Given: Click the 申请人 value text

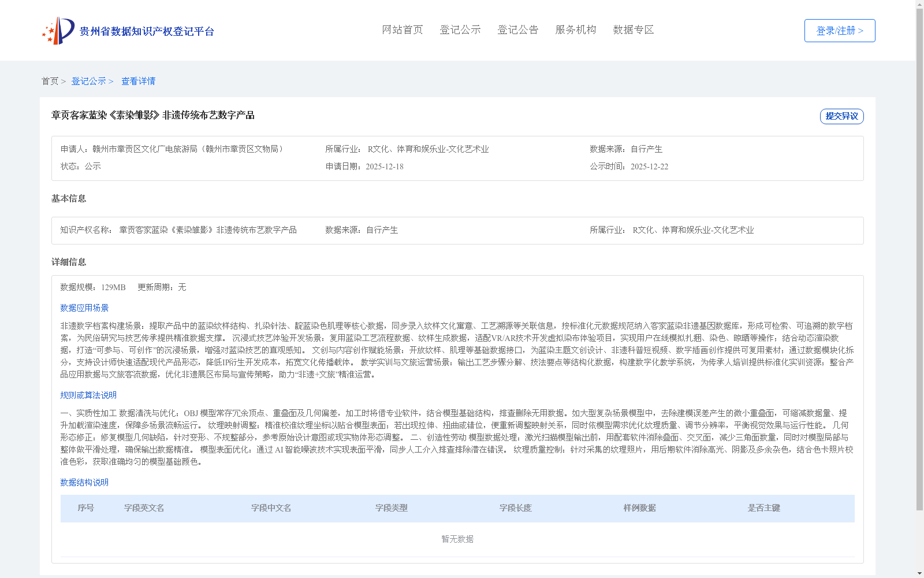Looking at the screenshot, I should coord(189,149).
